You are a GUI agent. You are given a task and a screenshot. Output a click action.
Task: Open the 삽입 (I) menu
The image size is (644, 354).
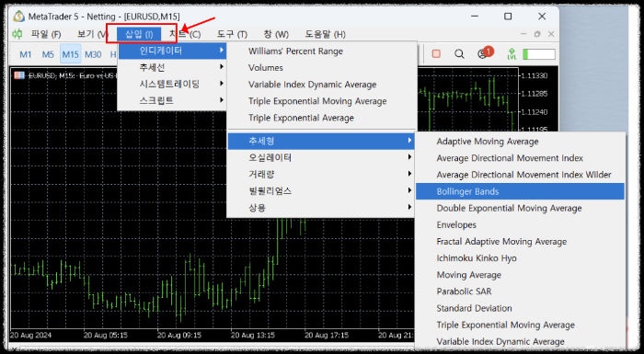[139, 34]
